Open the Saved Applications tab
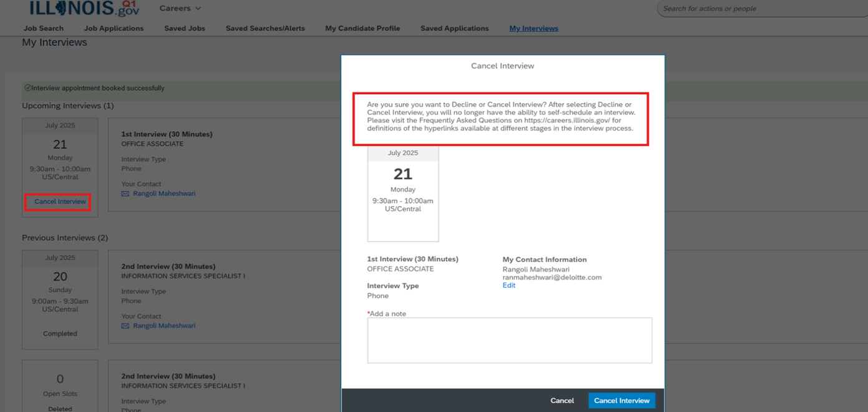 [x=454, y=28]
